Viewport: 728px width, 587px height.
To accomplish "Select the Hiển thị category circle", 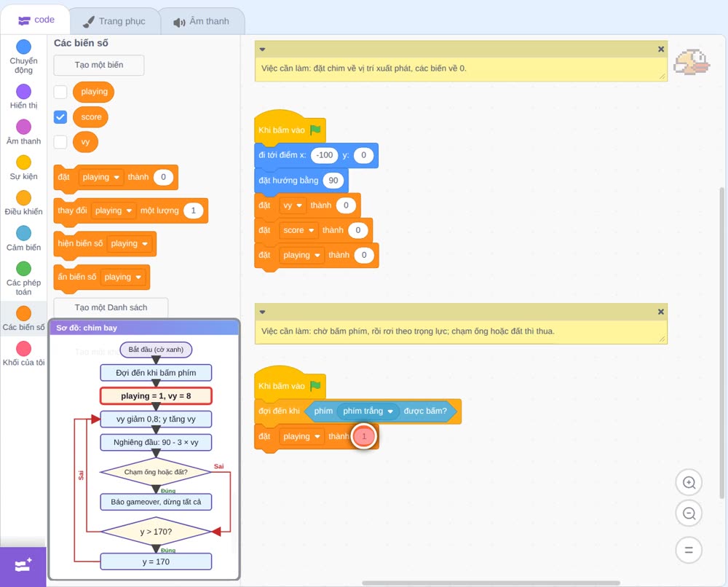I will click(24, 92).
